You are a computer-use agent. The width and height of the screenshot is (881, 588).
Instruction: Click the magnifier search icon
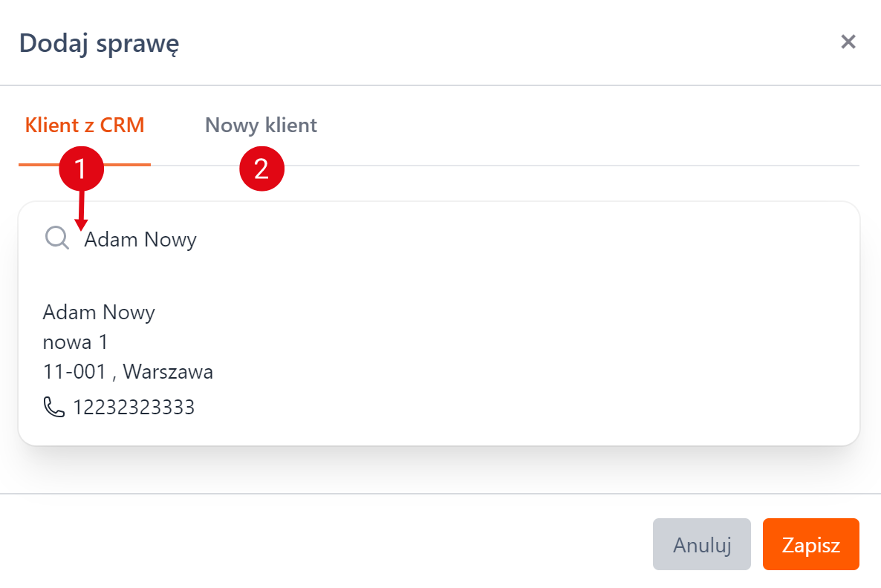coord(56,238)
